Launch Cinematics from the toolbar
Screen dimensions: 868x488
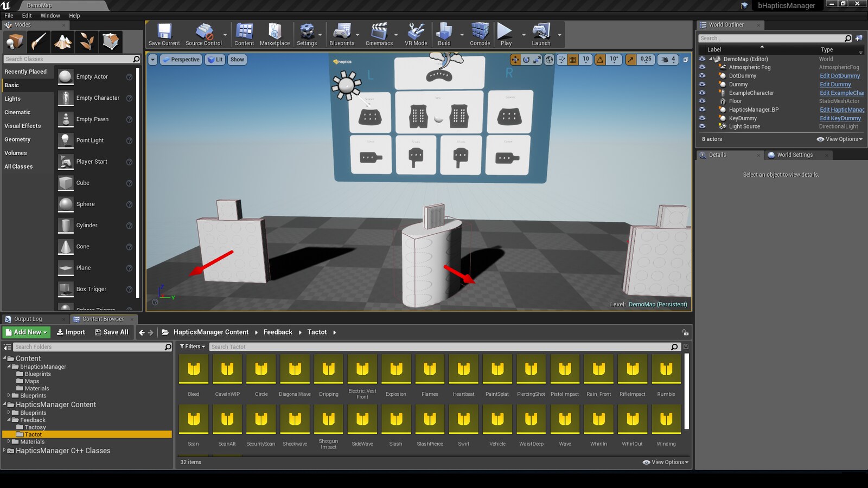point(379,34)
